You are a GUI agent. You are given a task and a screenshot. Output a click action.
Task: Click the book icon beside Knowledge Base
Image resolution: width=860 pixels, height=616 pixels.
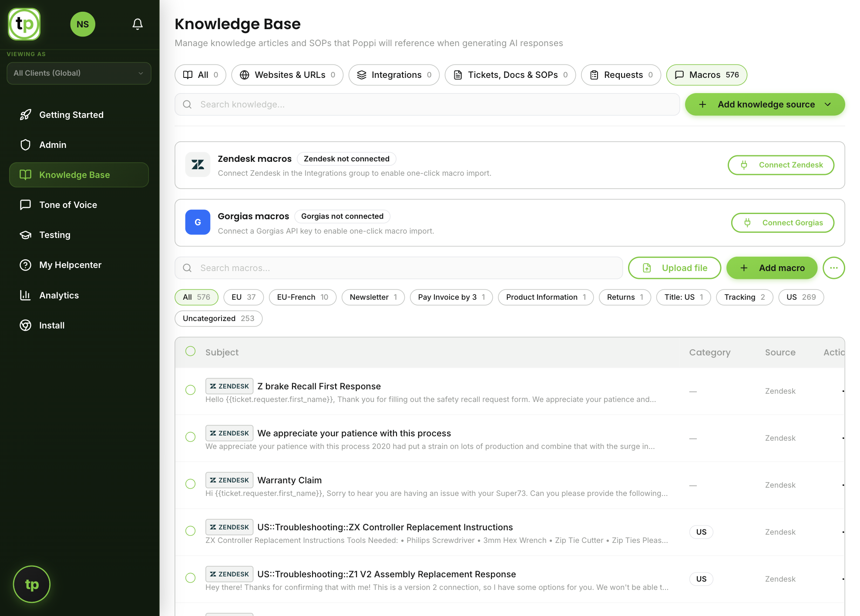(26, 175)
